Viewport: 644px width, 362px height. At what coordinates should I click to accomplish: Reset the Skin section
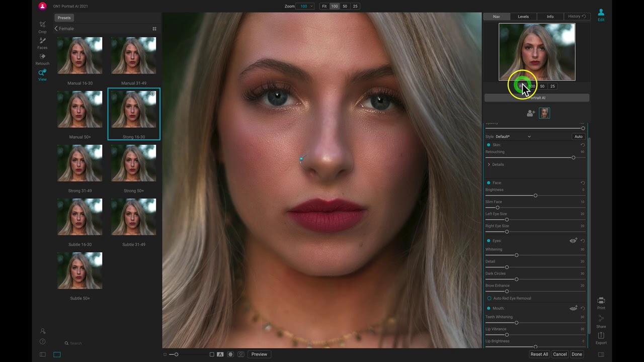click(x=583, y=145)
